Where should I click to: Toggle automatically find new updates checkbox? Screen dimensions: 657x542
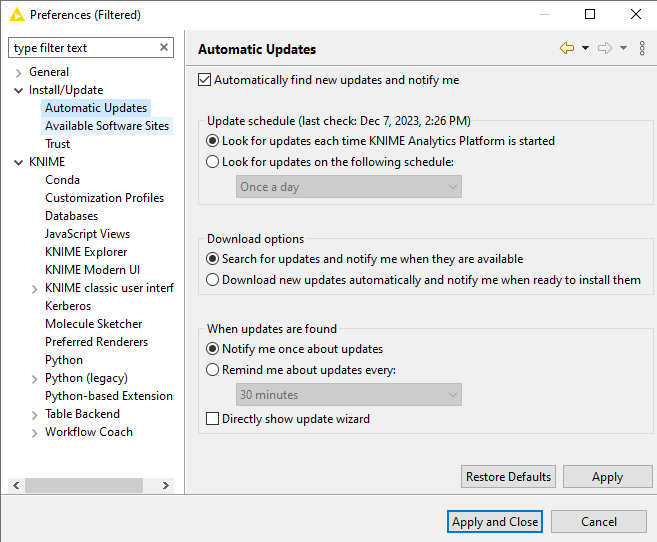[x=206, y=80]
